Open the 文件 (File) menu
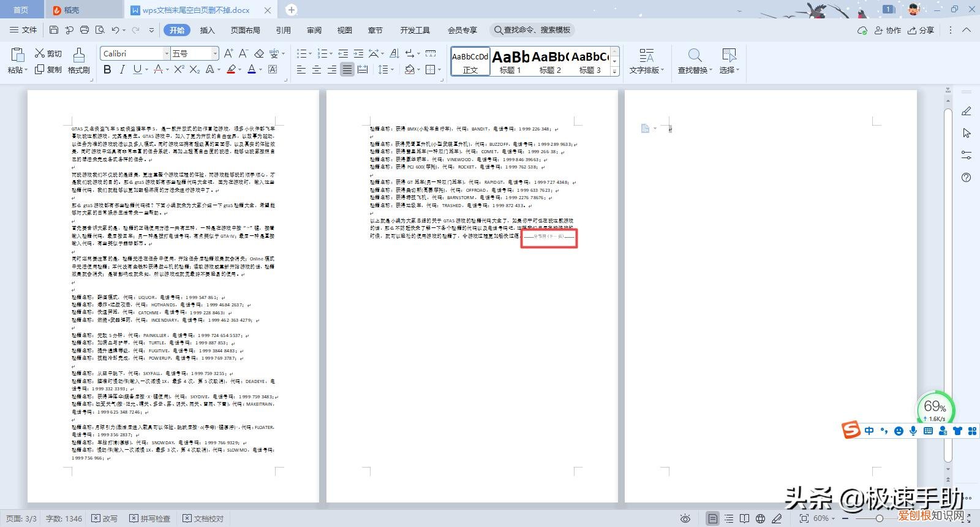Image resolution: width=980 pixels, height=527 pixels. [24, 30]
